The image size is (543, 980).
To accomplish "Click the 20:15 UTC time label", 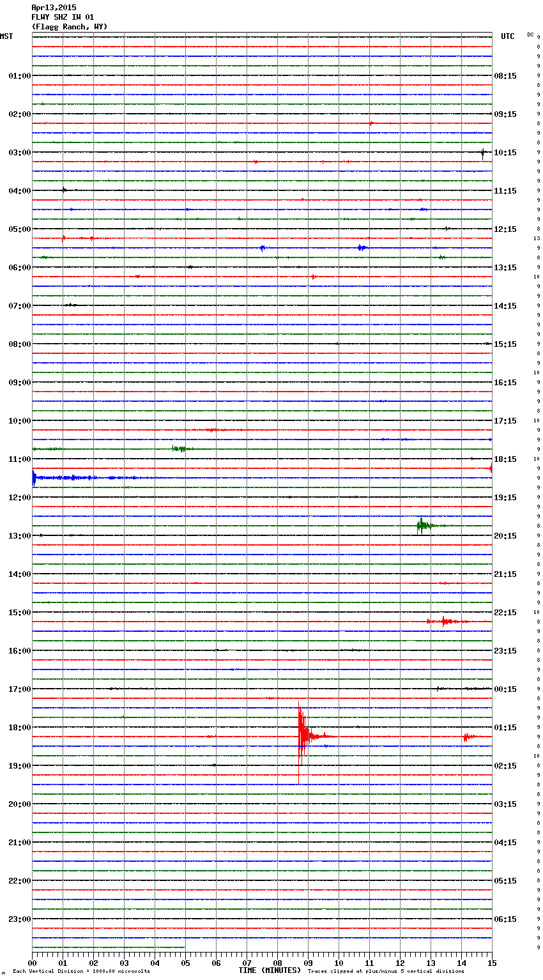I will coord(505,536).
